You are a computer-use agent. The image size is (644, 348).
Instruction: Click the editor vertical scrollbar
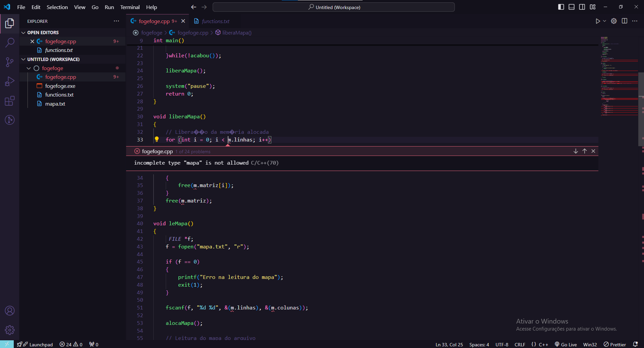pos(641,109)
